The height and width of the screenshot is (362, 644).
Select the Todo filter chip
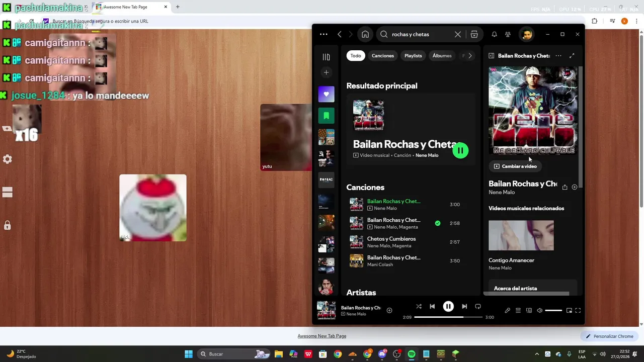pyautogui.click(x=356, y=56)
